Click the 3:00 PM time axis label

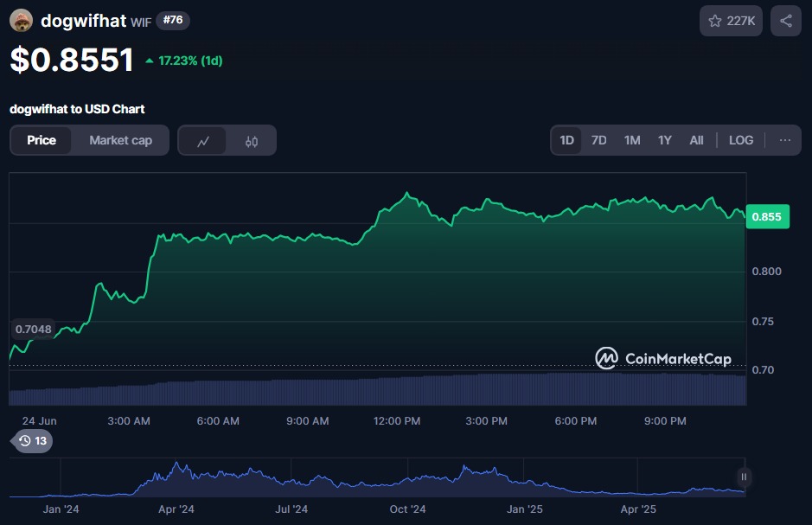coord(486,421)
